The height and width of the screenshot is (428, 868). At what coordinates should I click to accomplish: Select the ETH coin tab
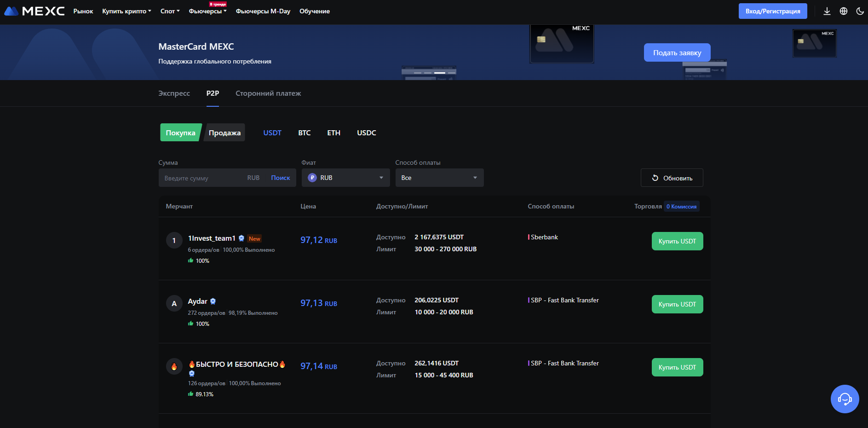[x=333, y=133]
